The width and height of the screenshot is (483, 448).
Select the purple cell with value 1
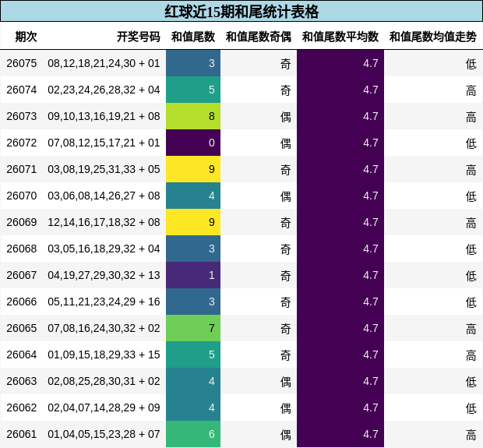pyautogui.click(x=193, y=275)
